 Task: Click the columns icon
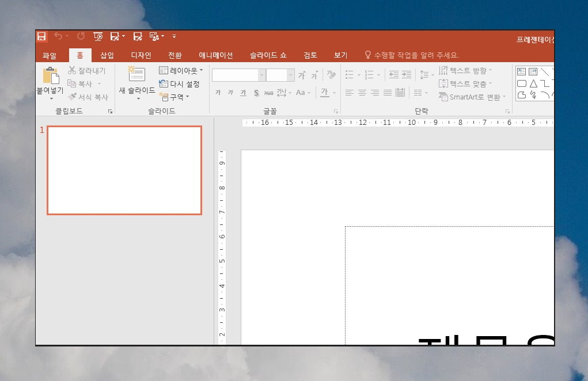pyautogui.click(x=418, y=93)
